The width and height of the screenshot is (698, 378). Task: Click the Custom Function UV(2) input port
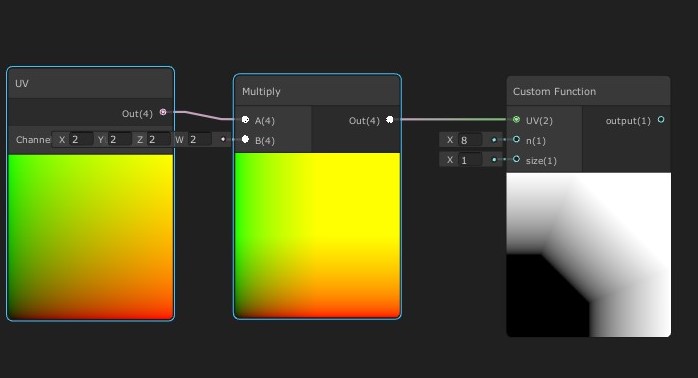516,119
